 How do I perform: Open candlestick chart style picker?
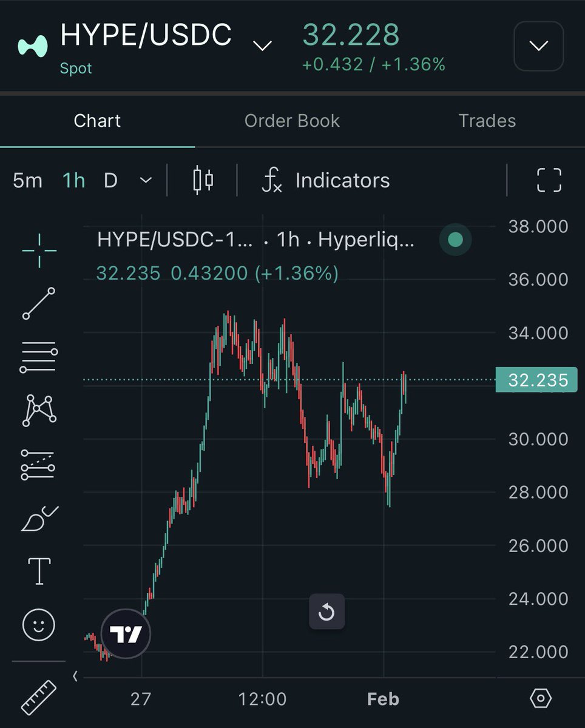coord(204,180)
